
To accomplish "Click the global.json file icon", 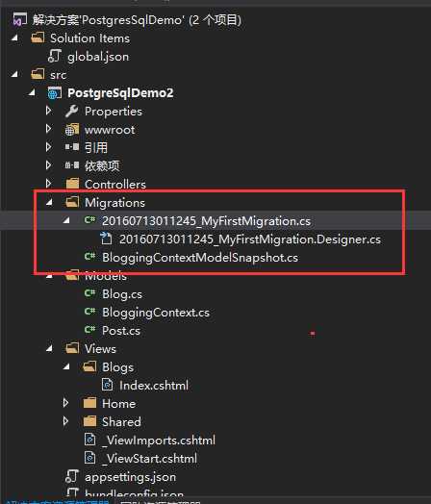I will pyautogui.click(x=54, y=56).
